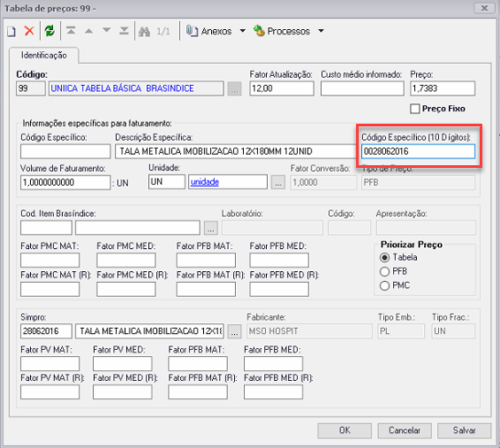Click the green refresh arrows icon

coord(49,31)
